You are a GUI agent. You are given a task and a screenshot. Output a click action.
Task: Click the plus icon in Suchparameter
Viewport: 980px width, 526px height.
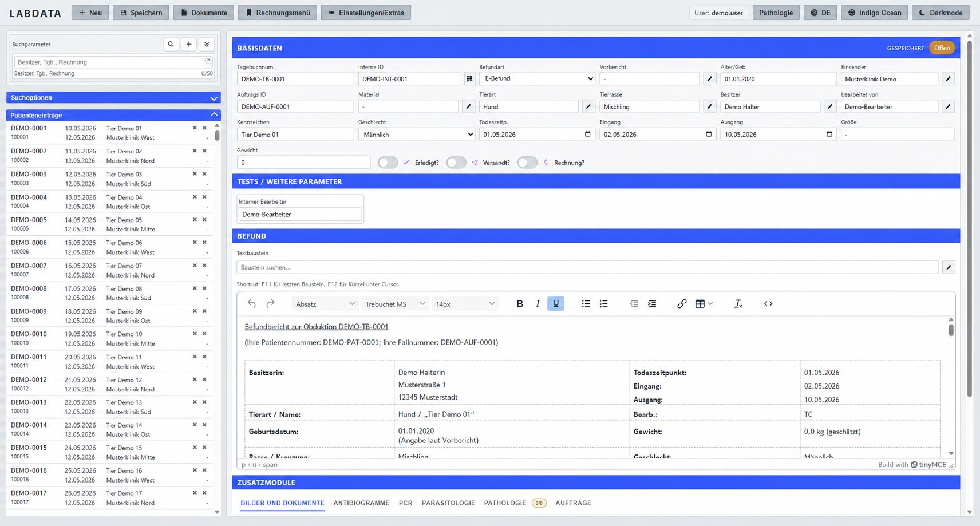(189, 44)
